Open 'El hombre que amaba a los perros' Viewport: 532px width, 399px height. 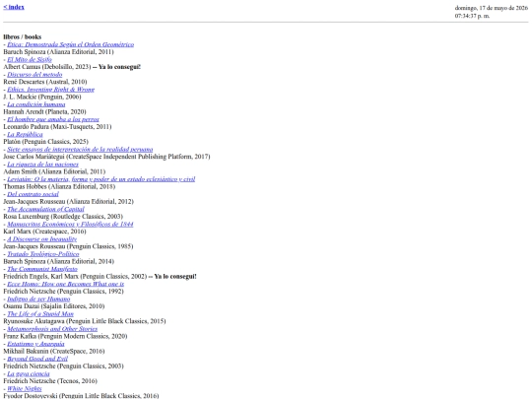[53, 119]
